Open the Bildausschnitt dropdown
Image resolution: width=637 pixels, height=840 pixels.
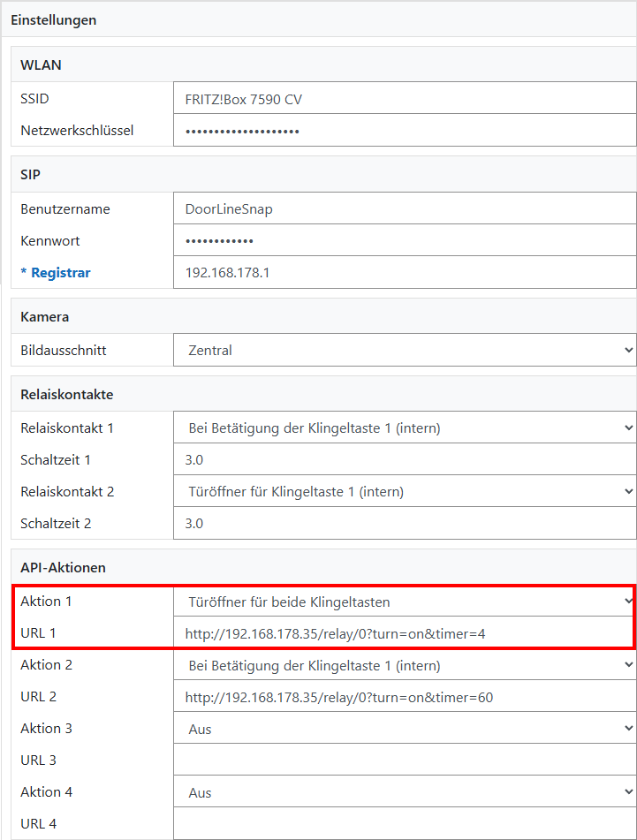coord(404,350)
